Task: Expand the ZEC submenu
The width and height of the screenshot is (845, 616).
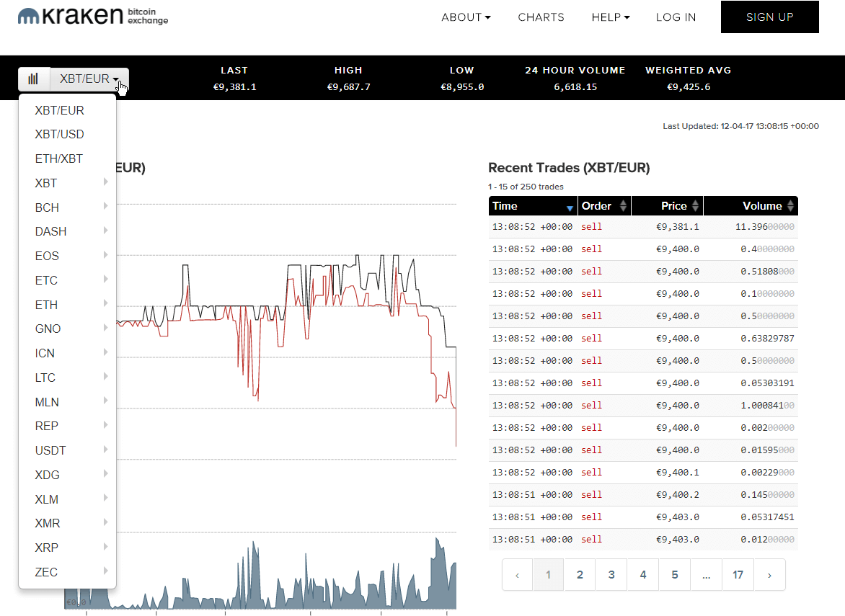Action: [67, 572]
